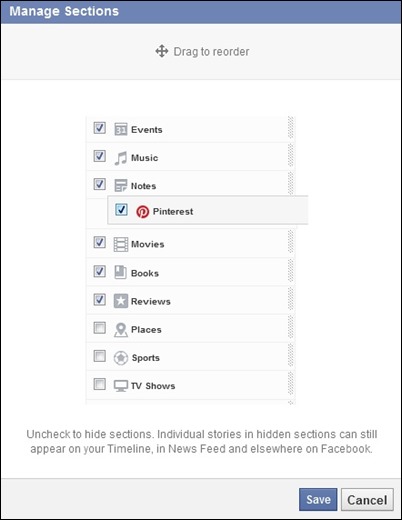The image size is (402, 520).
Task: Cancel the Manage Sections dialog
Action: coord(367,500)
